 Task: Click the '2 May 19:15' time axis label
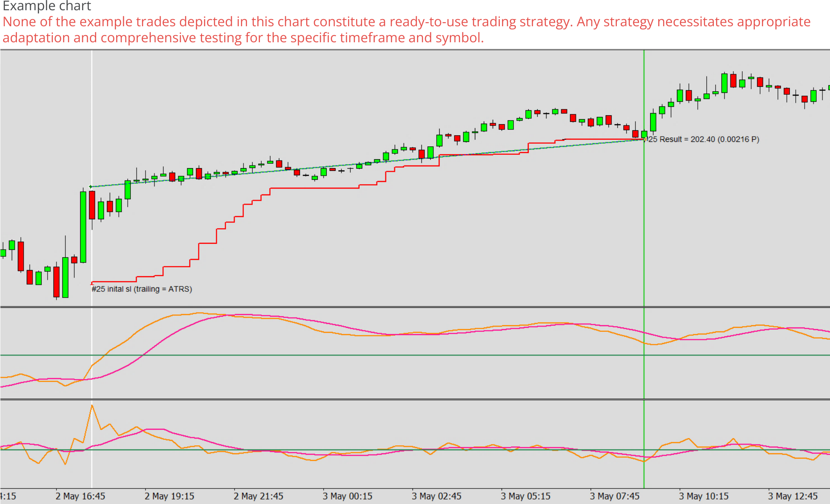(170, 496)
